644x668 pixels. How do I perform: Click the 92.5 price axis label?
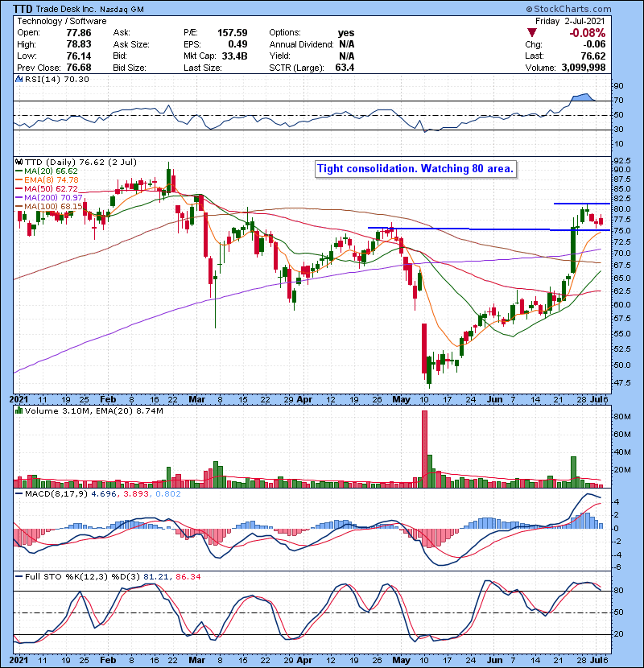pyautogui.click(x=621, y=161)
